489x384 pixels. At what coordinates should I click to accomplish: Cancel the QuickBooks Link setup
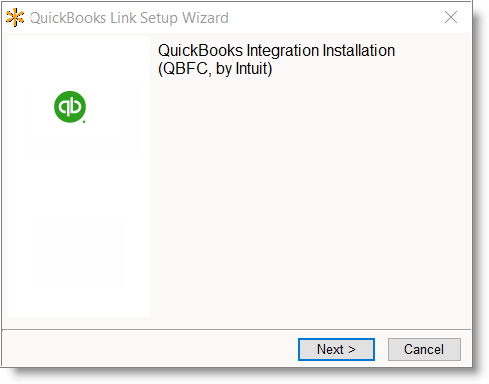[424, 349]
